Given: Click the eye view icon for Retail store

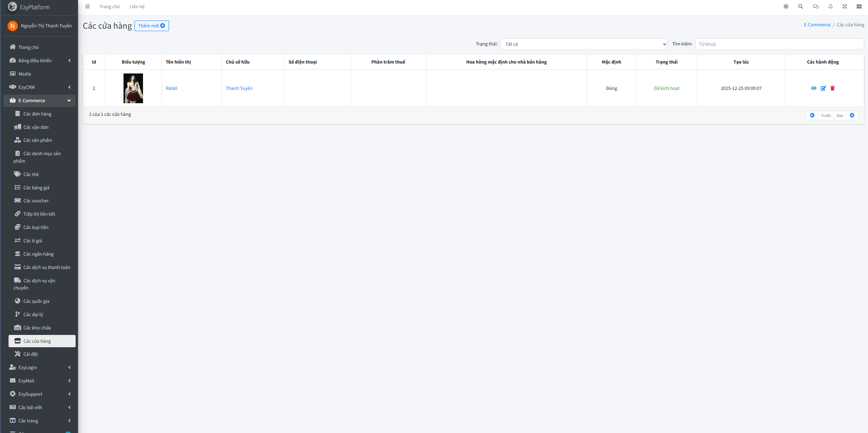Looking at the screenshot, I should [814, 88].
